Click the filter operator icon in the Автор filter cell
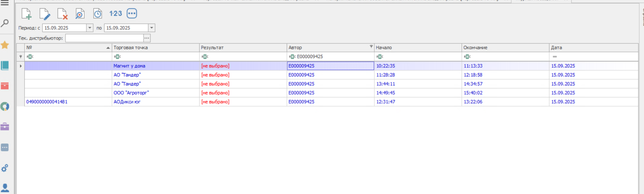The height and width of the screenshot is (194, 644). (292, 57)
